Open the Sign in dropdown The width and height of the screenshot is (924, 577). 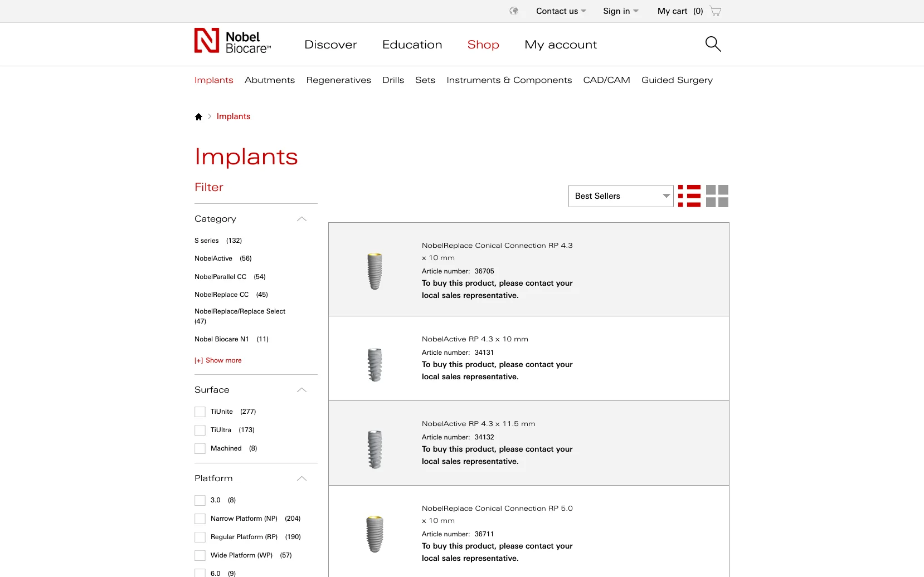(620, 11)
